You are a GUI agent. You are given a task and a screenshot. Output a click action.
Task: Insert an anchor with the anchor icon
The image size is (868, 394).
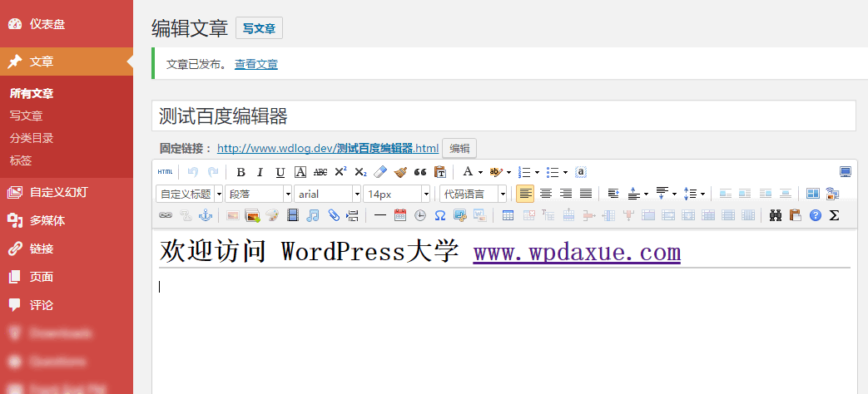click(206, 215)
